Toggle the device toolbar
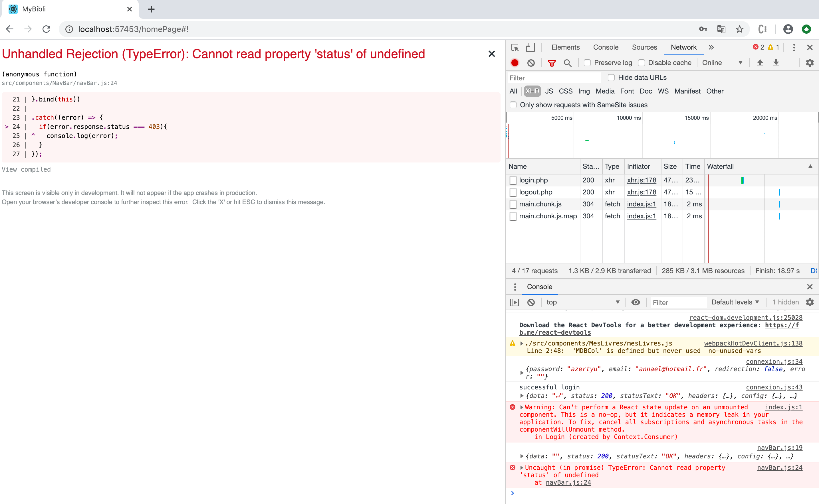The image size is (819, 504). (x=530, y=47)
